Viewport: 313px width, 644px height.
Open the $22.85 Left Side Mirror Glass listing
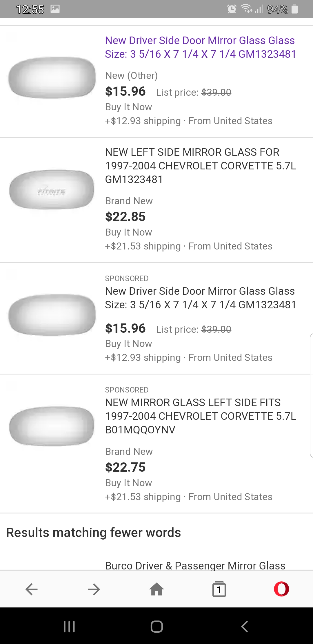pos(200,166)
